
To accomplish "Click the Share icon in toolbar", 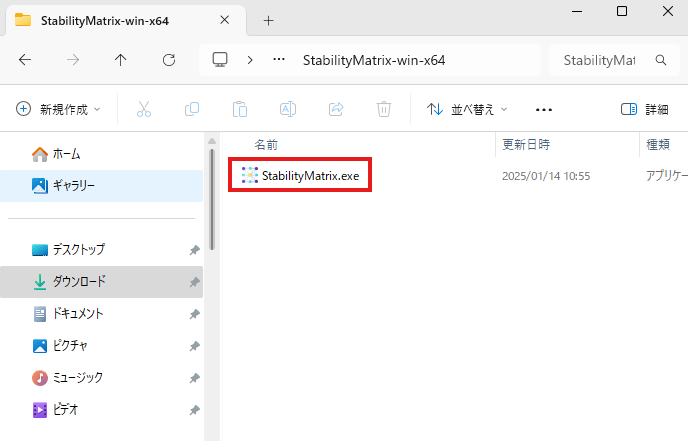I will [336, 109].
